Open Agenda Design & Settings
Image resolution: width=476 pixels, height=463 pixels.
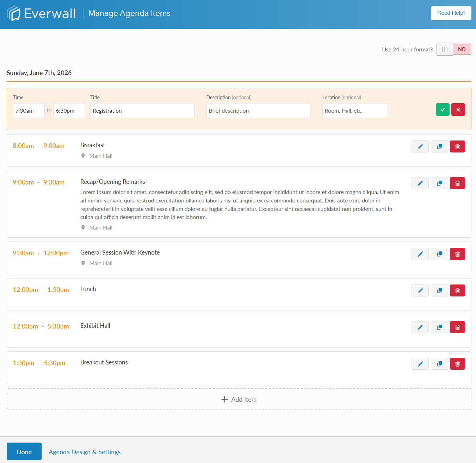85,452
